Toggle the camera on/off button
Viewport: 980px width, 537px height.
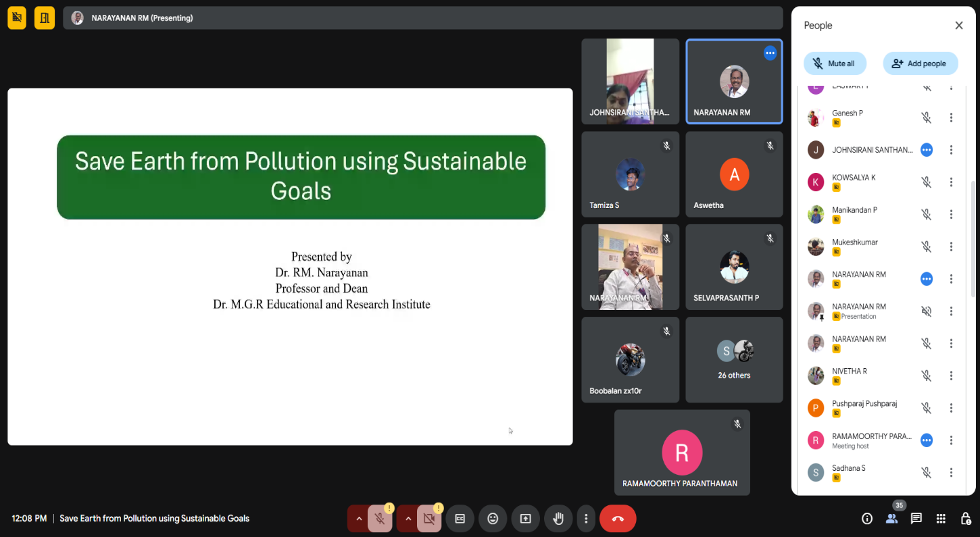coord(429,519)
